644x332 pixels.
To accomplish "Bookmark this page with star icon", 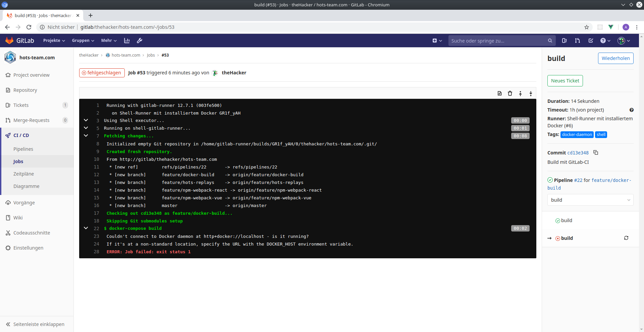I will (586, 27).
